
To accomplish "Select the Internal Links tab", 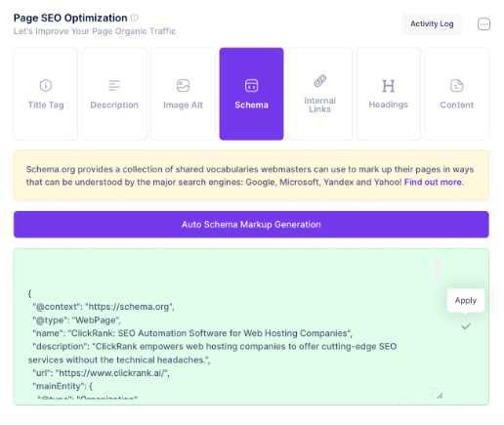I will [319, 94].
